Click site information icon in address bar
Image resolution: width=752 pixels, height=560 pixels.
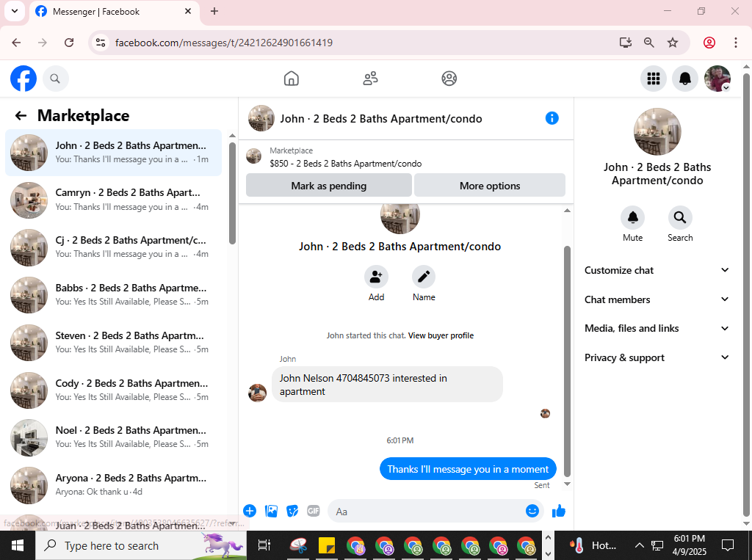101,43
